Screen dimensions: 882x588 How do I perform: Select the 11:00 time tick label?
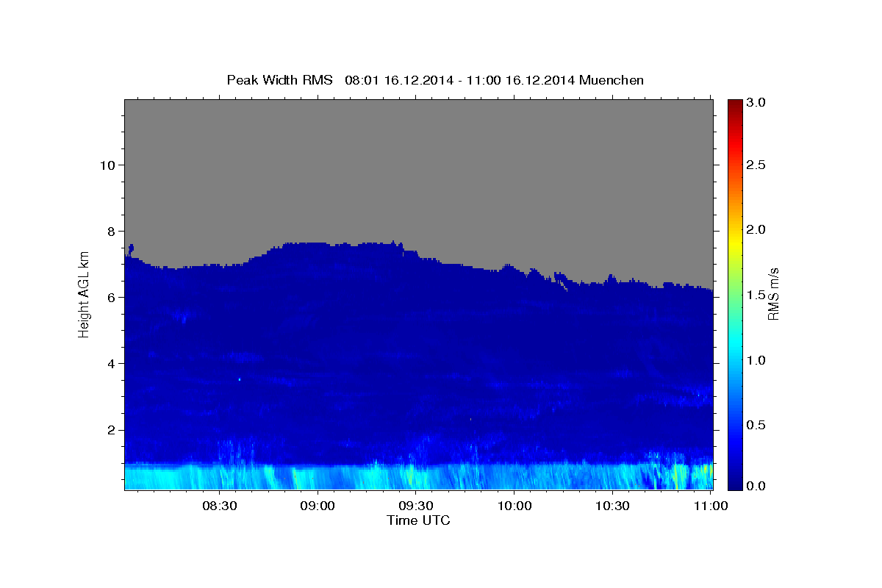tap(711, 506)
